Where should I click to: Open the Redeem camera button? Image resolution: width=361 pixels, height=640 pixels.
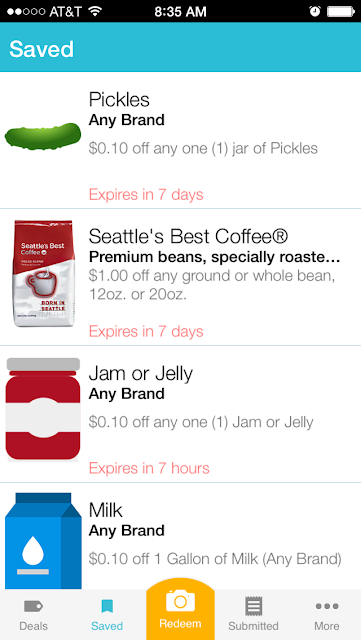[x=180, y=610]
